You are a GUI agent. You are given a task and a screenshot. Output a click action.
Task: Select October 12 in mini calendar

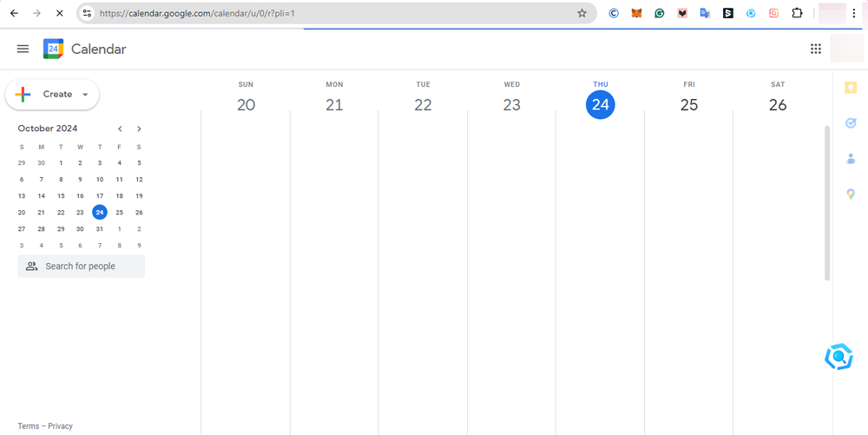[139, 180]
